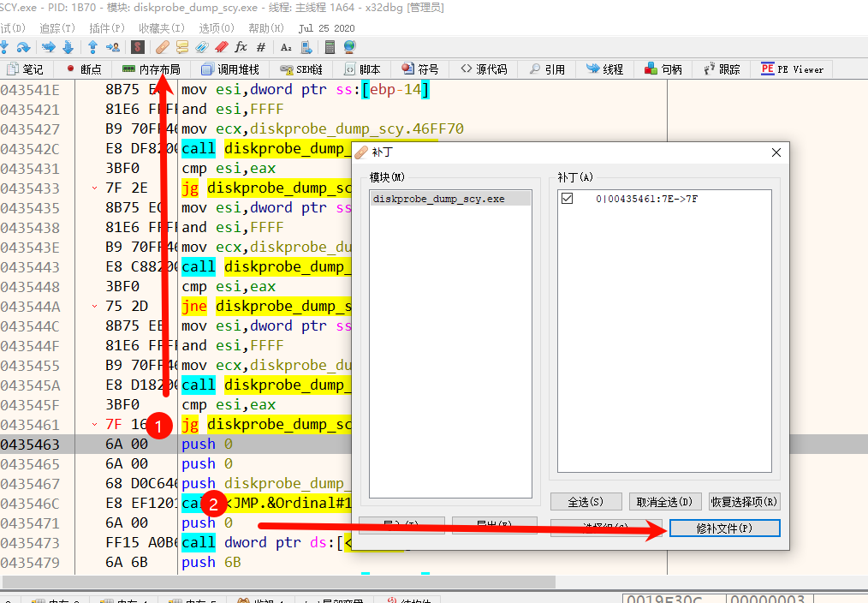
Task: Switch to the SEH链 tab
Action: pyautogui.click(x=301, y=69)
